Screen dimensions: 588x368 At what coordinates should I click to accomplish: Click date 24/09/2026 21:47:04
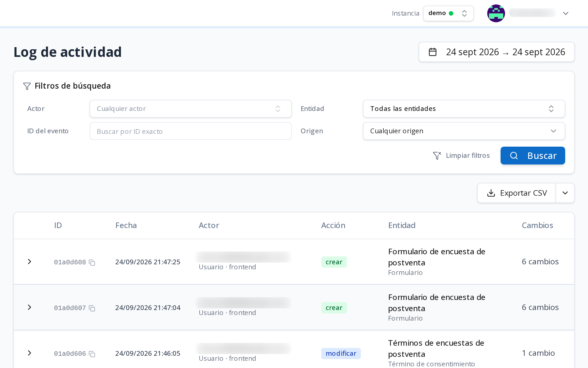[x=148, y=308]
